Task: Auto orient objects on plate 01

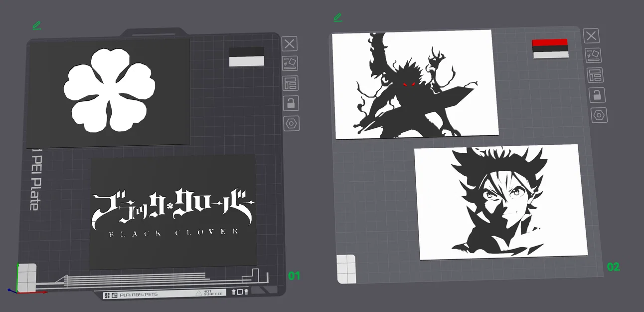Action: click(290, 63)
